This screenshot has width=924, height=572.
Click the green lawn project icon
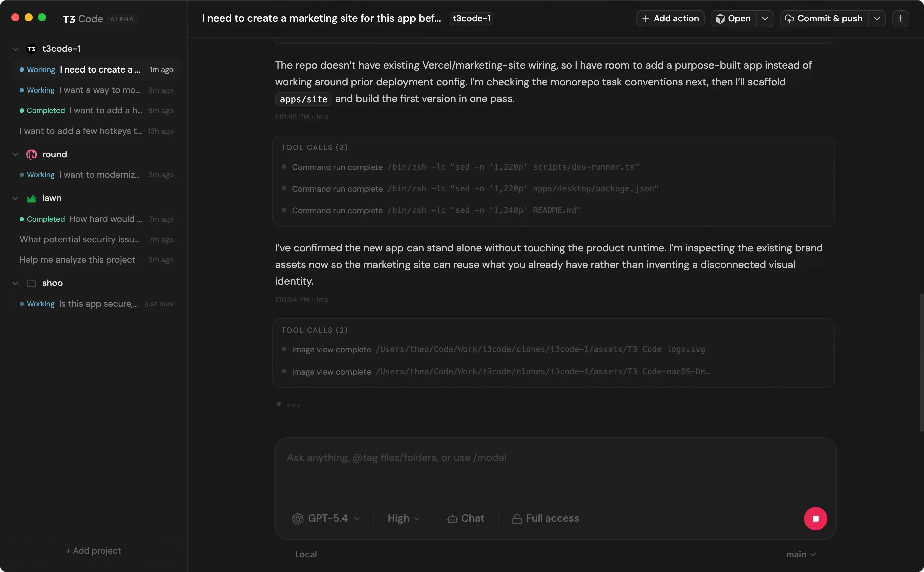point(32,198)
